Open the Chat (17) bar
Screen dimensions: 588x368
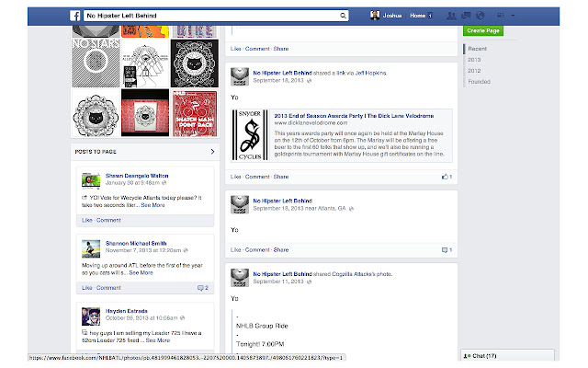[507, 356]
